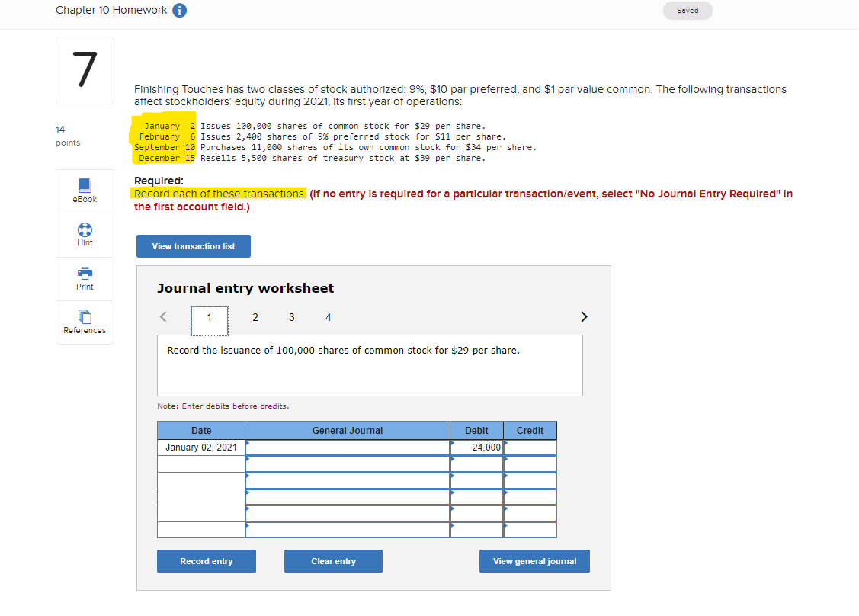Click the Saved status button

point(688,11)
